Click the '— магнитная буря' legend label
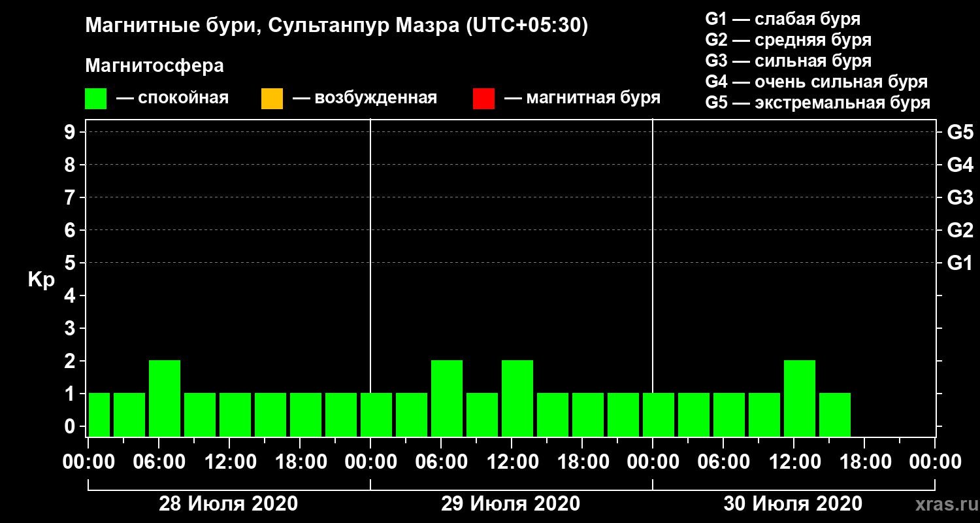Image resolution: width=980 pixels, height=523 pixels. (x=582, y=99)
